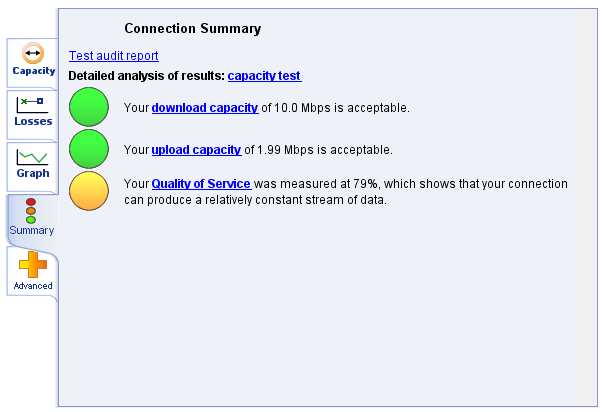The height and width of the screenshot is (412, 603).
Task: Open the Advanced tab label
Action: click(33, 286)
